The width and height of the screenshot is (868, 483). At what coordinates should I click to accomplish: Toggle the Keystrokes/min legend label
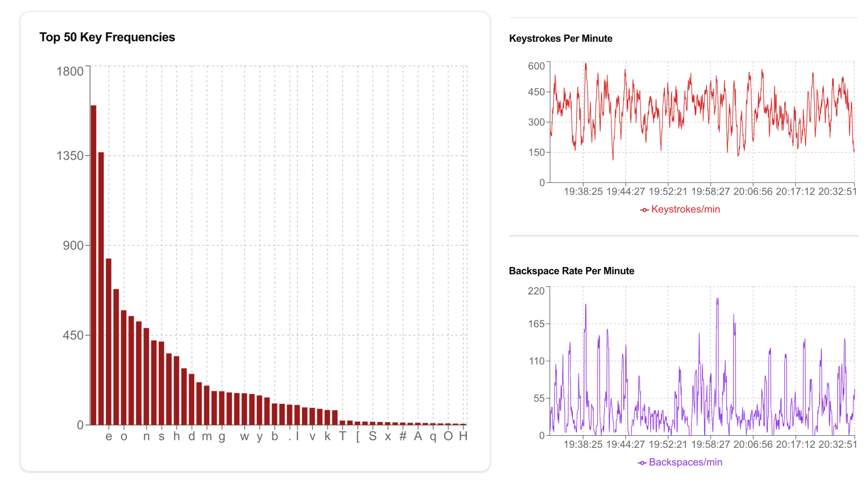coord(685,209)
